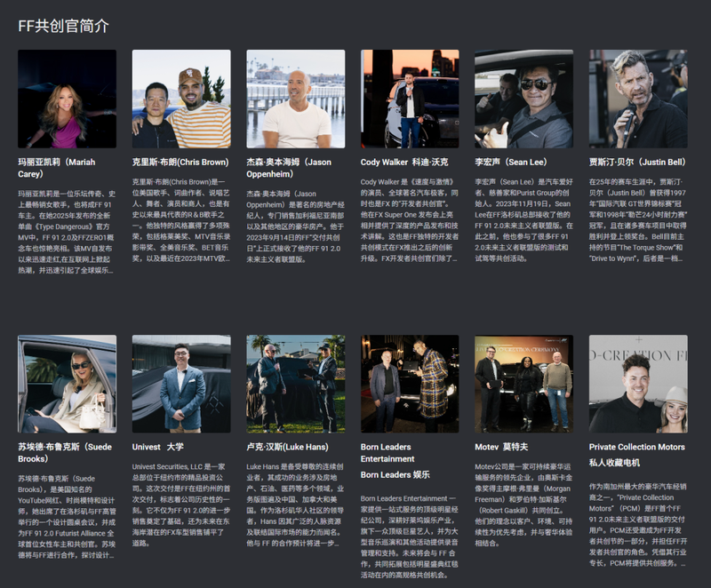Image resolution: width=711 pixels, height=588 pixels.
Task: Select Born Leaders Entertainment photo
Action: [410, 384]
